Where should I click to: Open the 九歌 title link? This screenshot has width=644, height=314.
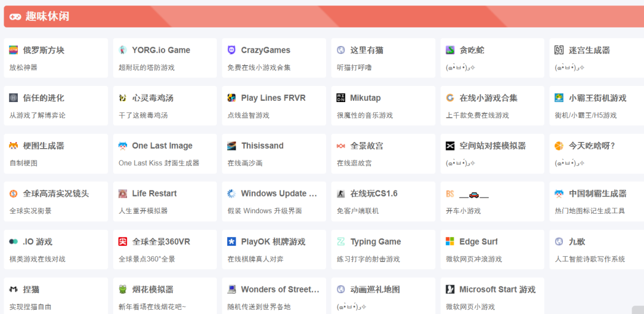[x=577, y=242]
